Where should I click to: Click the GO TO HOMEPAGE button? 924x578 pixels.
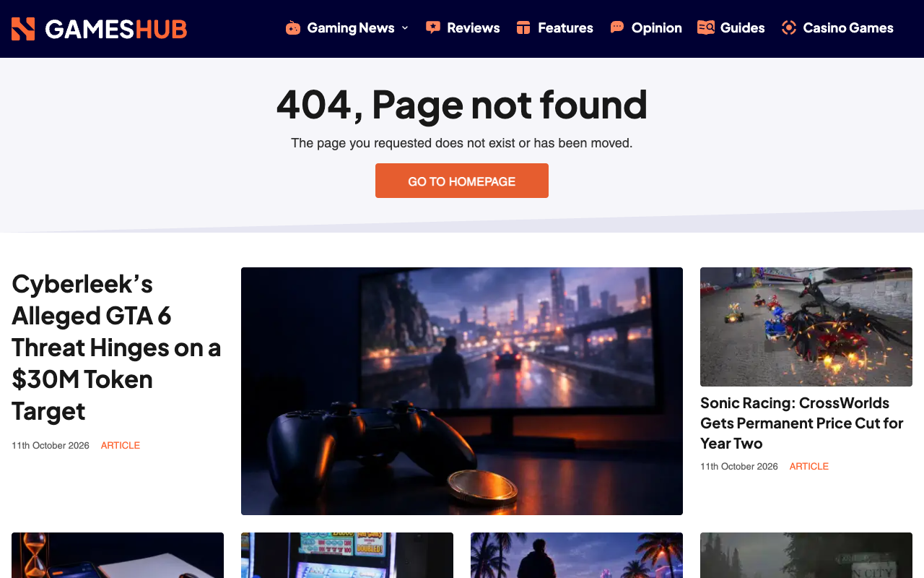(462, 181)
